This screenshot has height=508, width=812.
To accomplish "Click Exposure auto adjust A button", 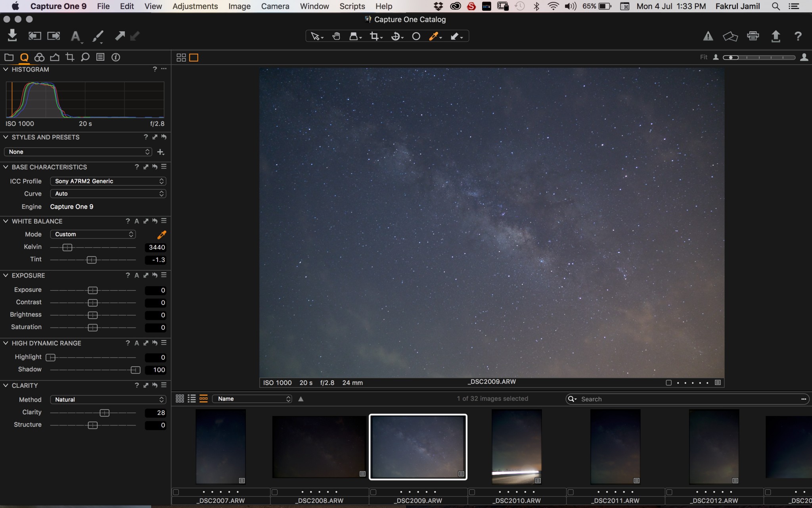I will [136, 275].
